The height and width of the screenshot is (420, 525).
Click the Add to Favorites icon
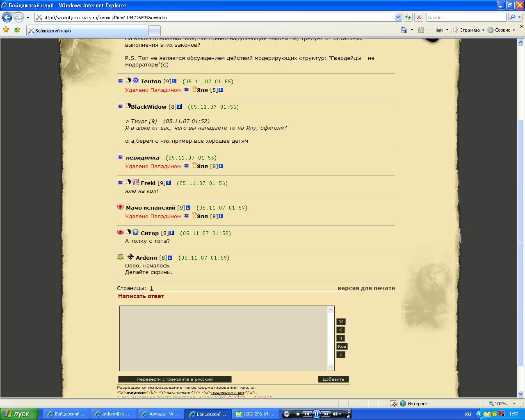[17, 30]
